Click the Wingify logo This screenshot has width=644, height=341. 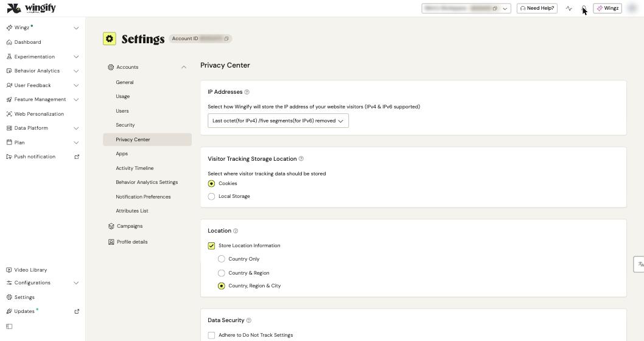[31, 8]
